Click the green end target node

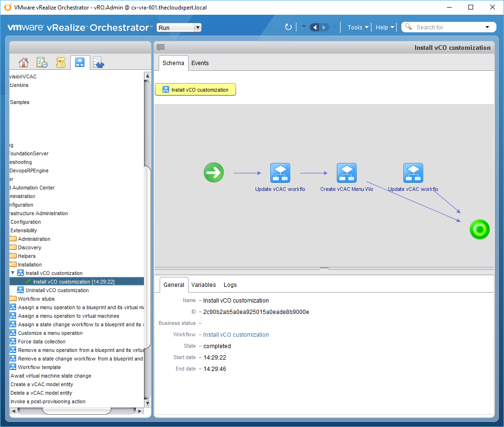(479, 229)
